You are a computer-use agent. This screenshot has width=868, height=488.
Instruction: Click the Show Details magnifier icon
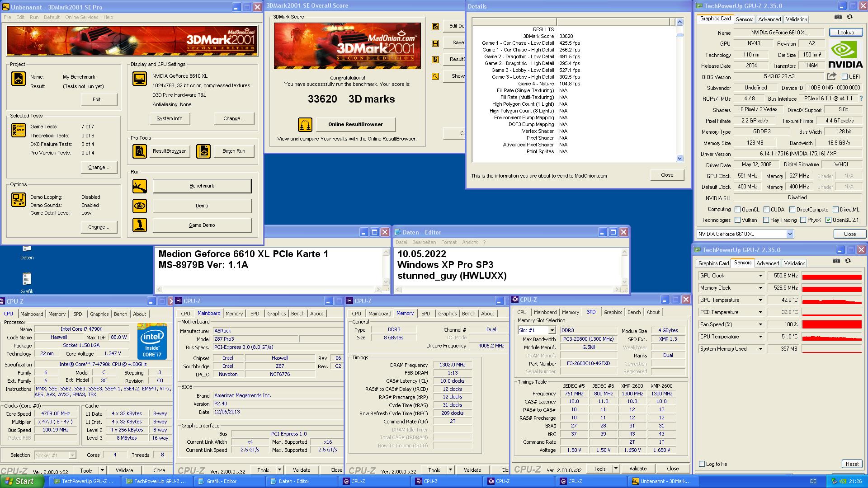(x=435, y=76)
